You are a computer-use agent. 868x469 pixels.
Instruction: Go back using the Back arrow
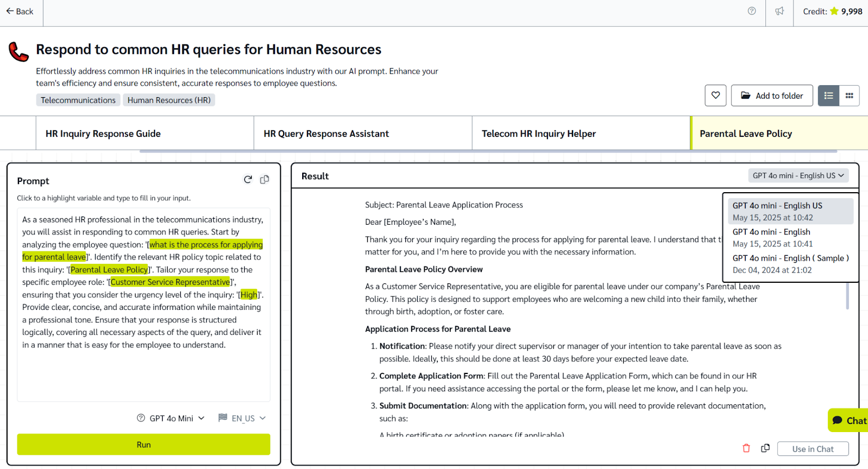pos(20,11)
